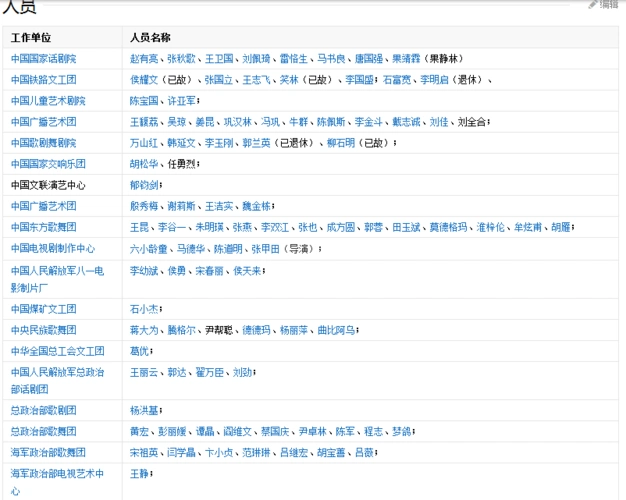Click the 姜昆 link
Screen dimensions: 626x500
tap(205, 122)
